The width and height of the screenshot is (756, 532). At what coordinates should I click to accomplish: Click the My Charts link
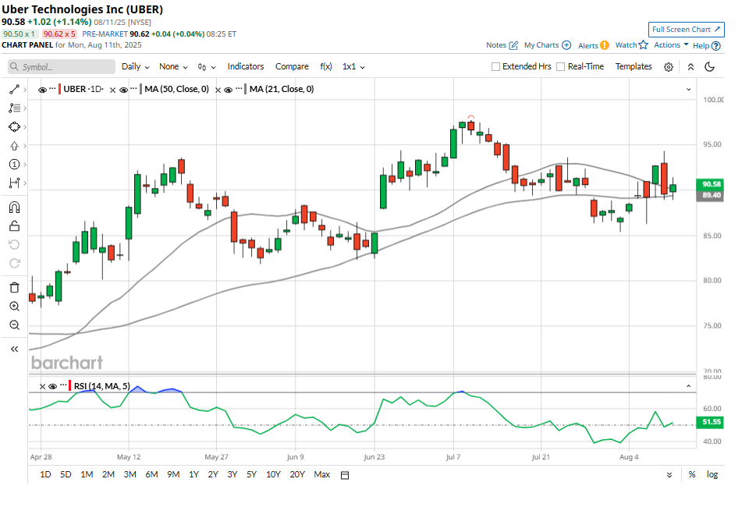point(548,45)
